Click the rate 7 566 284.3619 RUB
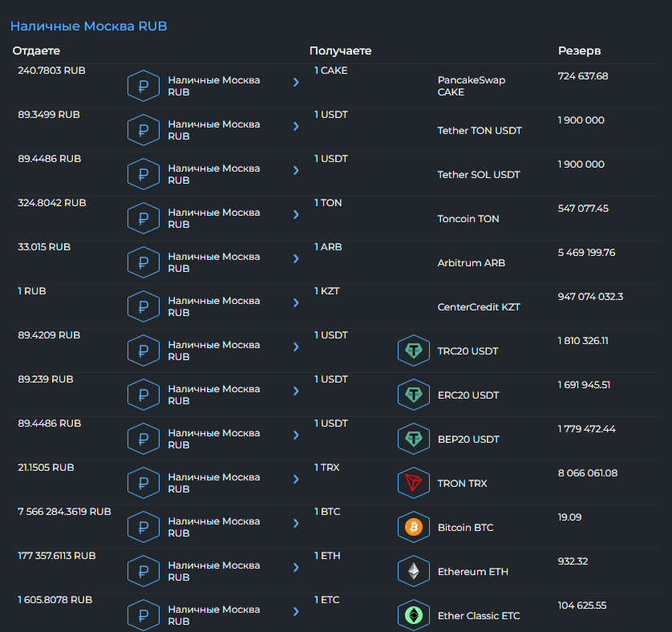The width and height of the screenshot is (672, 632). tap(64, 512)
